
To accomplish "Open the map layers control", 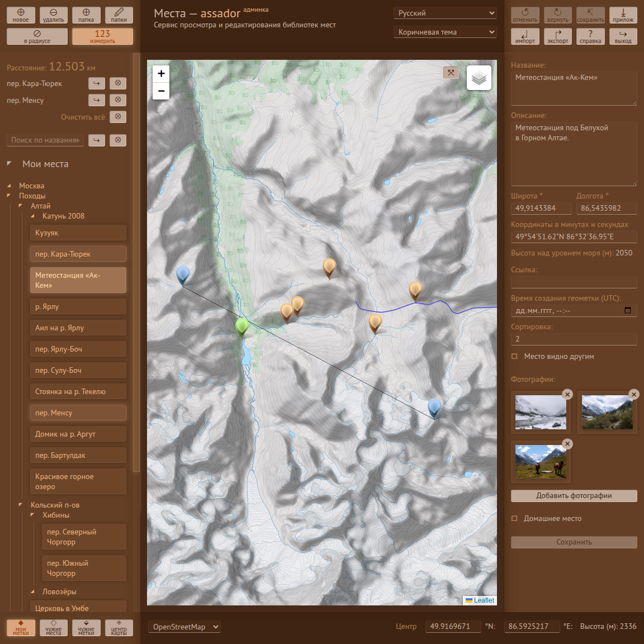I will point(479,78).
